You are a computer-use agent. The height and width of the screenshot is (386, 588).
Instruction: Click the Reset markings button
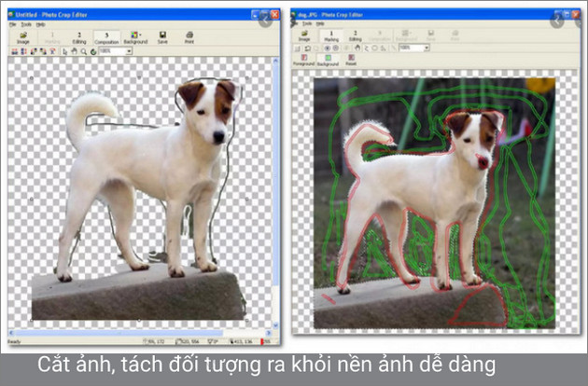(351, 60)
